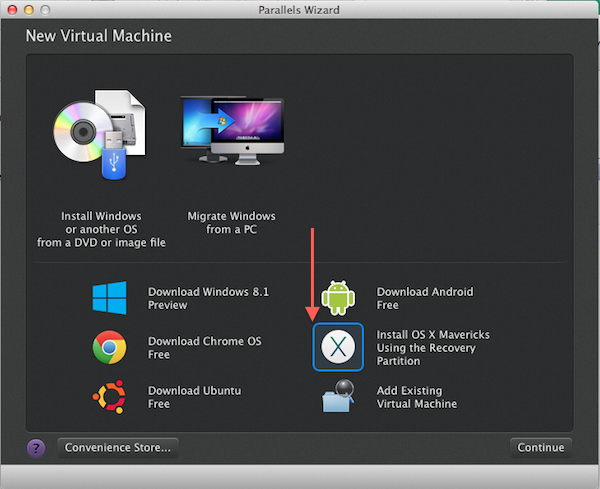The width and height of the screenshot is (600, 489).
Task: Close the Parallels Wizard window
Action: pyautogui.click(x=13, y=10)
